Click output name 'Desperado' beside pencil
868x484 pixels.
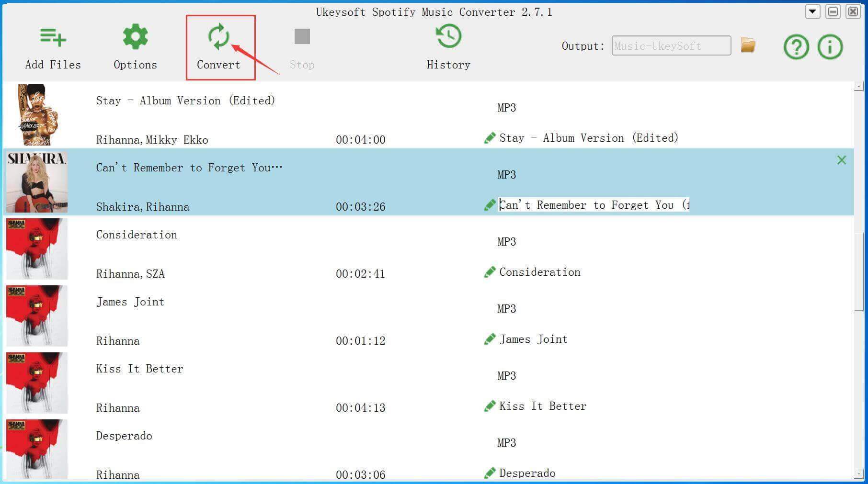527,473
